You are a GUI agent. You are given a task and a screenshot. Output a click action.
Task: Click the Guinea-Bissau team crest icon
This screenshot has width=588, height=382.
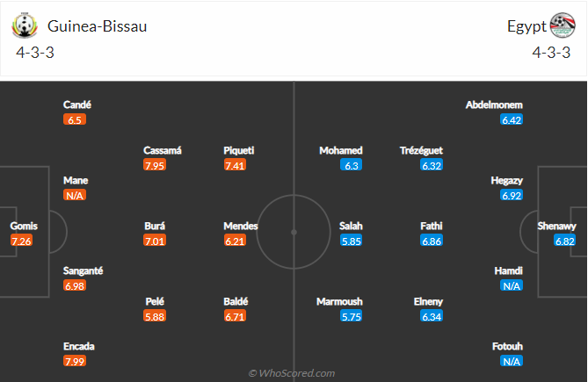tap(24, 25)
